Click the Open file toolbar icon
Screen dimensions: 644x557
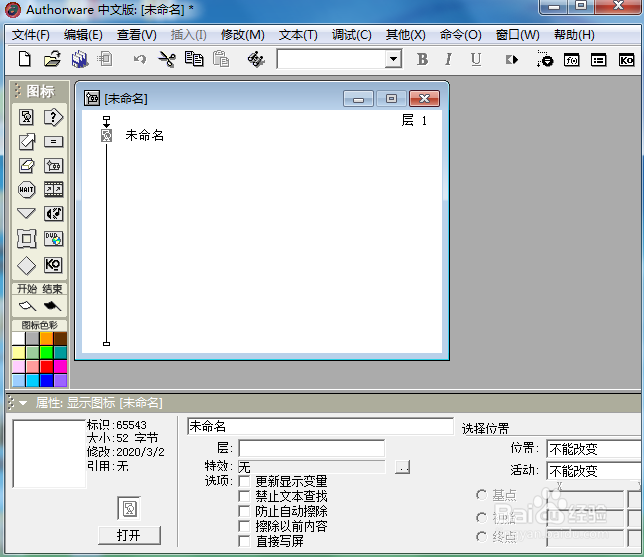52,60
